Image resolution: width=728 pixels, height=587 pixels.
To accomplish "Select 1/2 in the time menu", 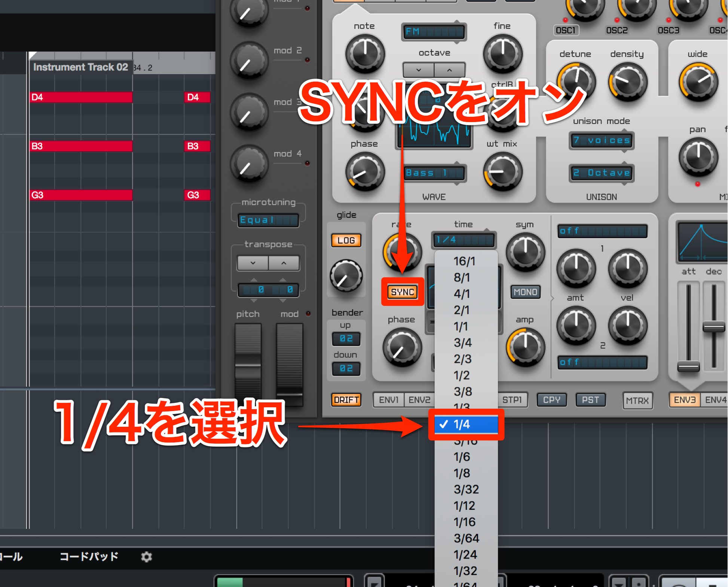I will click(x=466, y=375).
